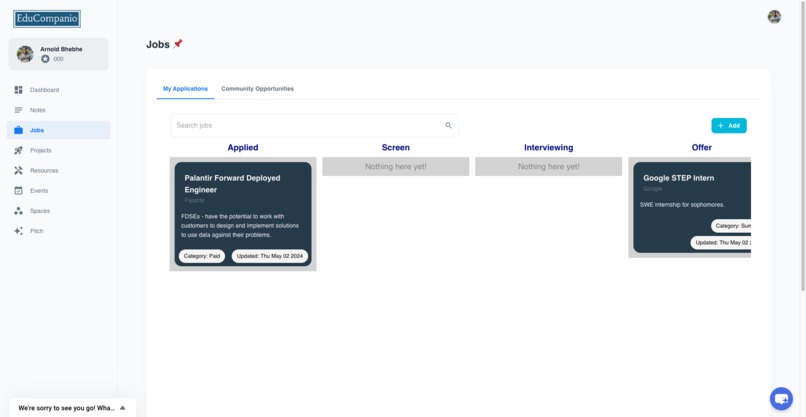Click the FDSEs job description text
806x417 pixels.
click(x=240, y=226)
